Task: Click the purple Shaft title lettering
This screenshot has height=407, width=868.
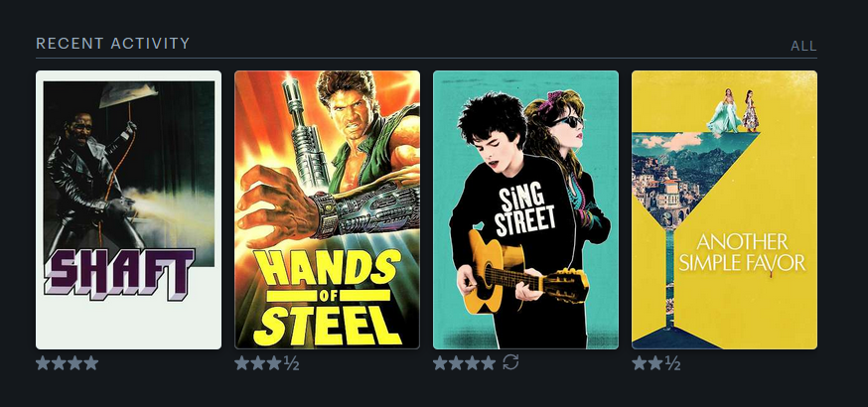Action: pyautogui.click(x=118, y=274)
